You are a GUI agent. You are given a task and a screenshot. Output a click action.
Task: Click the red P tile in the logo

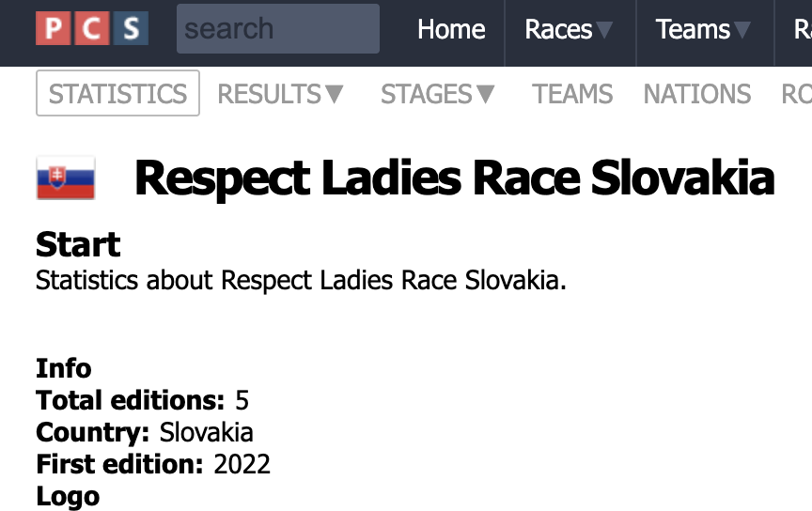(x=54, y=28)
